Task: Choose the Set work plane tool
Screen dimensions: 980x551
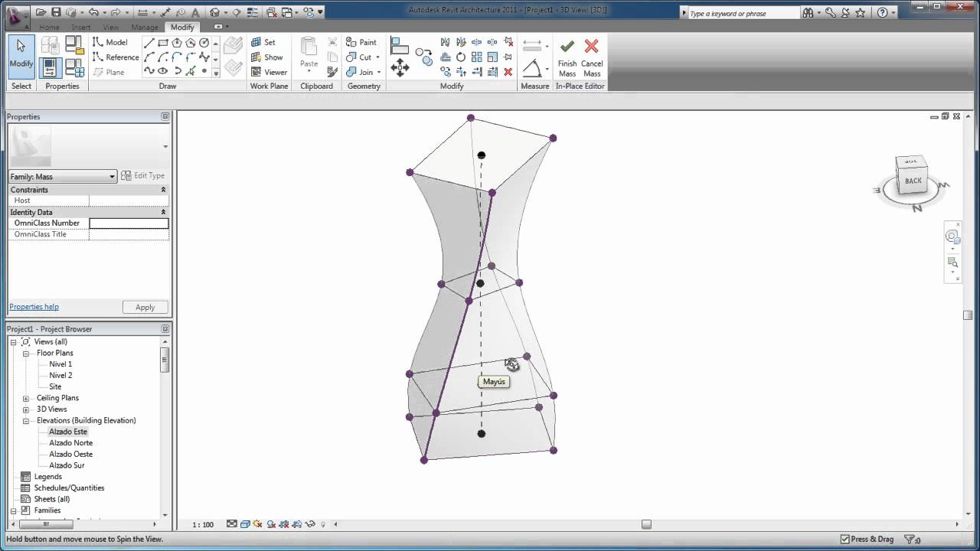Action: tap(263, 42)
